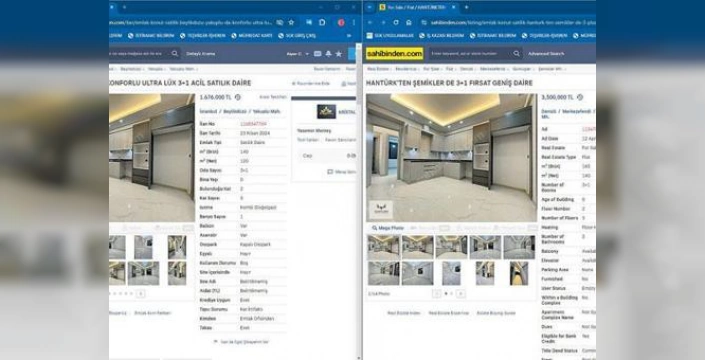The width and height of the screenshot is (705, 360).
Task: Open the extensions puzzle icon in the left browser toolbar
Action: coord(322,22)
